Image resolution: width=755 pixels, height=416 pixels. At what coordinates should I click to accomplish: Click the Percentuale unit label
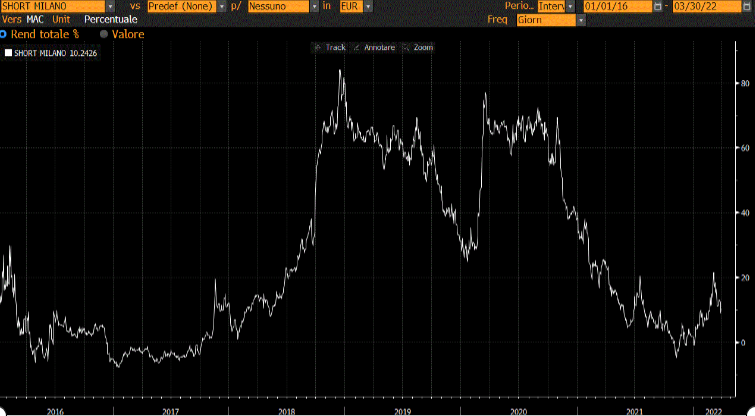(110, 20)
